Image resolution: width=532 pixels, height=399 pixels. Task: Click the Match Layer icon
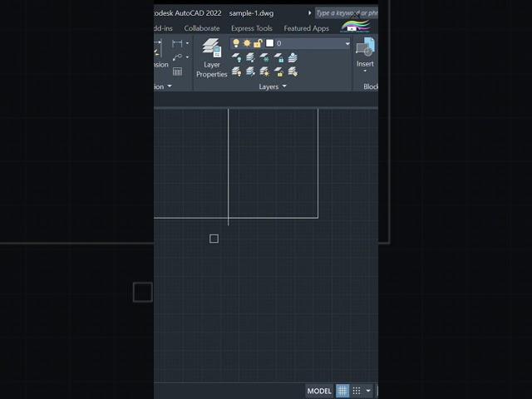293,71
